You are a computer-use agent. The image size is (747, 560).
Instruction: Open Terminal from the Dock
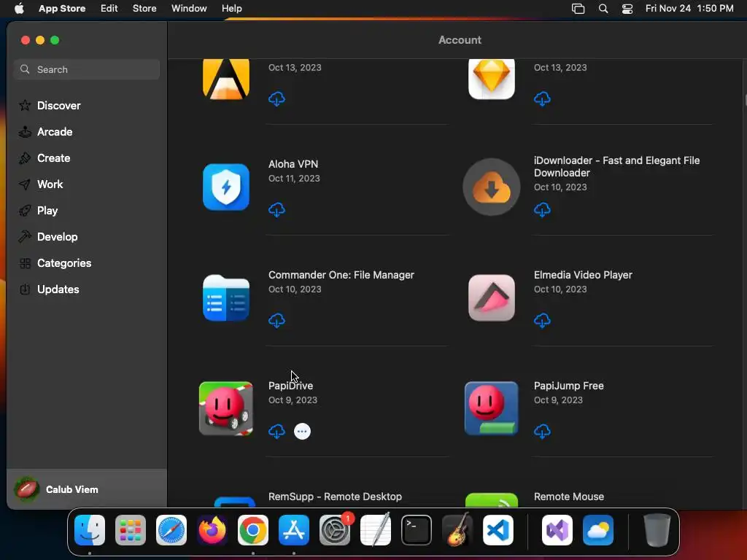click(x=417, y=530)
